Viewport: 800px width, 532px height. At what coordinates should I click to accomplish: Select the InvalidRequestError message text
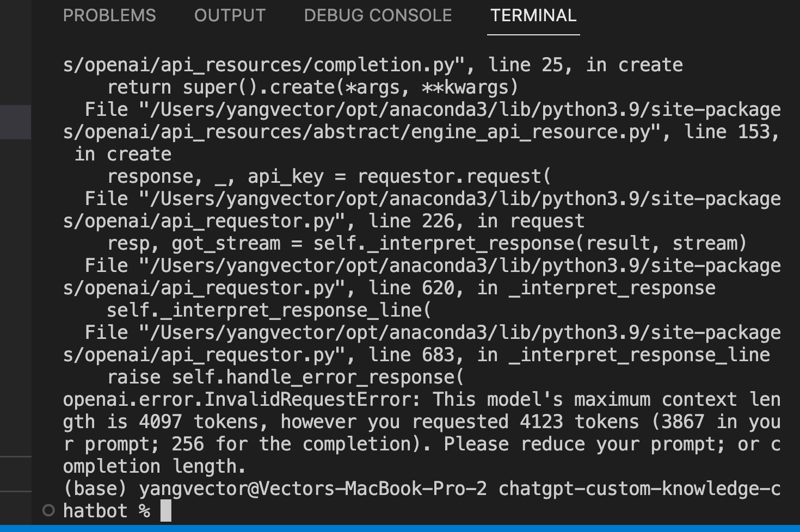click(239, 399)
